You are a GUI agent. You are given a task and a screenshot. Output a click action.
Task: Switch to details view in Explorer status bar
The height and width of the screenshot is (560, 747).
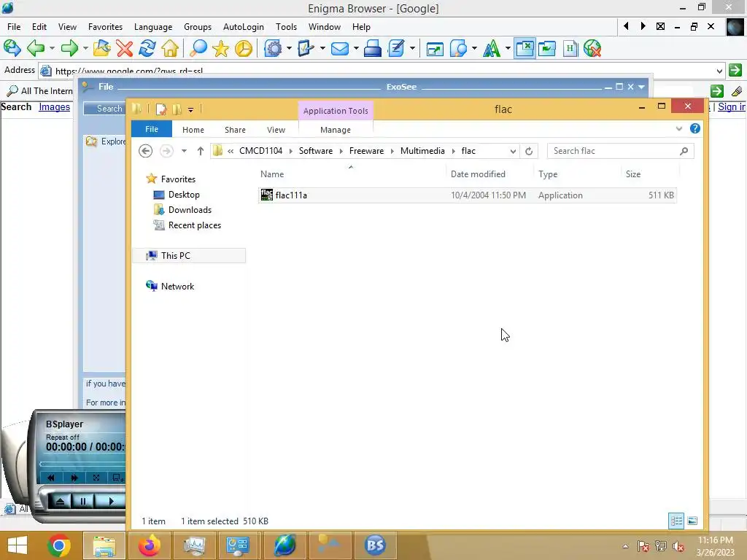tap(676, 521)
